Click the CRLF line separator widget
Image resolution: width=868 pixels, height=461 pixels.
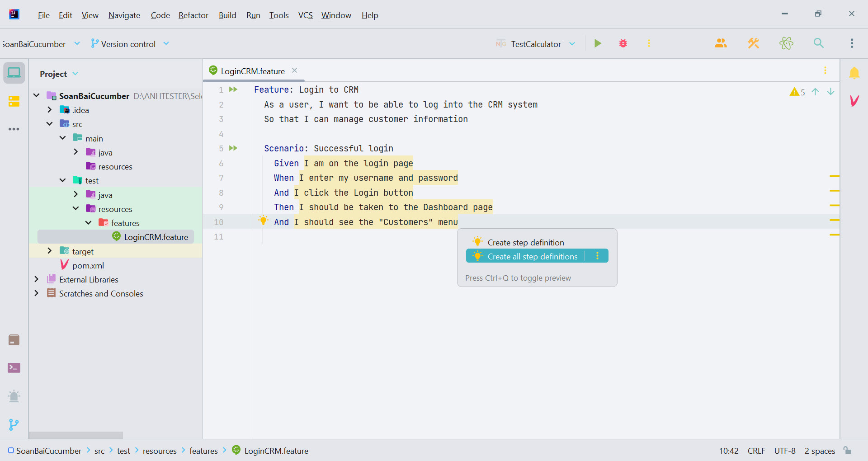pyautogui.click(x=756, y=451)
